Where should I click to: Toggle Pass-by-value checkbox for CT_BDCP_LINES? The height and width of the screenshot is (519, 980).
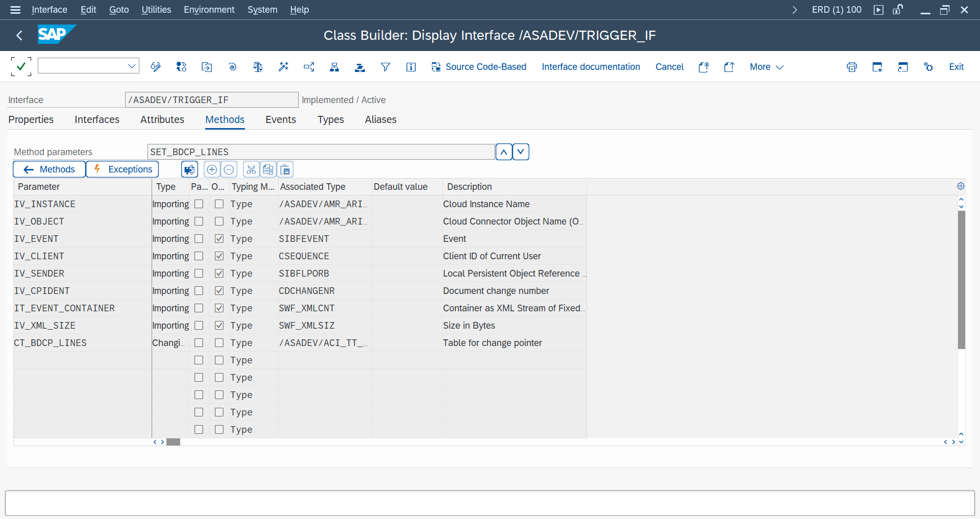pyautogui.click(x=199, y=342)
